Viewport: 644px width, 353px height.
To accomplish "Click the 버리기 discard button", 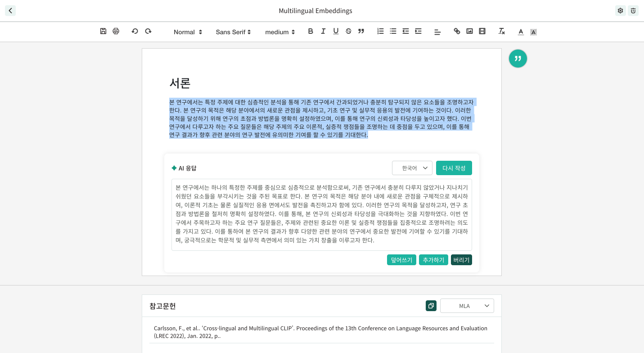I will coord(461,260).
